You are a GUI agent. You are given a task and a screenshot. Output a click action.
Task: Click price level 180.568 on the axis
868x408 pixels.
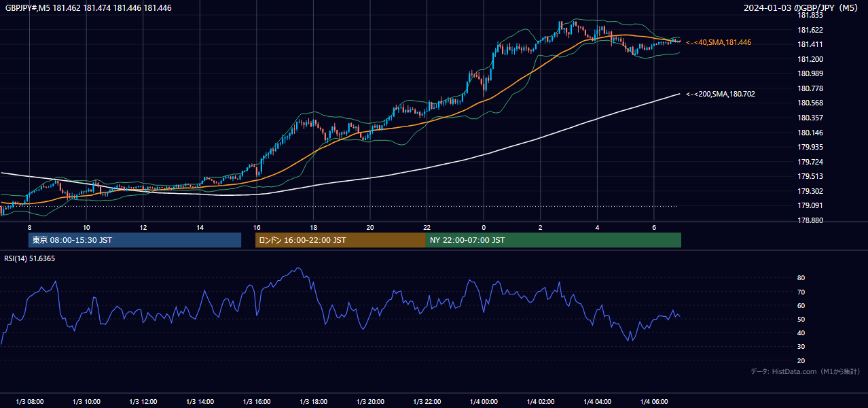pos(810,103)
